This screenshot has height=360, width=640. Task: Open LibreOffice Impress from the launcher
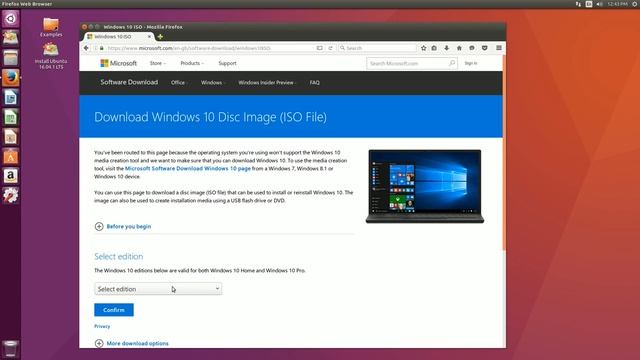(11, 137)
